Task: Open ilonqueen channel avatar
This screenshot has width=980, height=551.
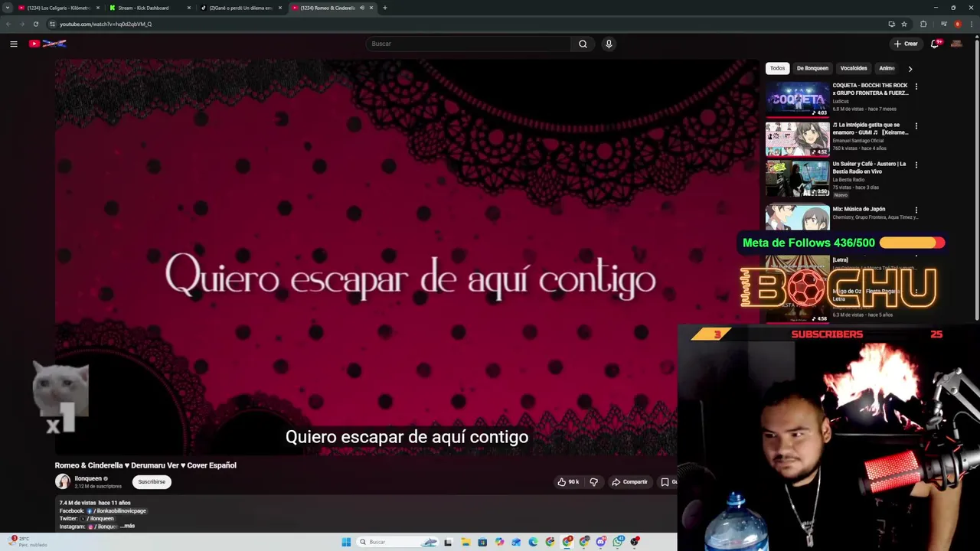Action: coord(63,481)
